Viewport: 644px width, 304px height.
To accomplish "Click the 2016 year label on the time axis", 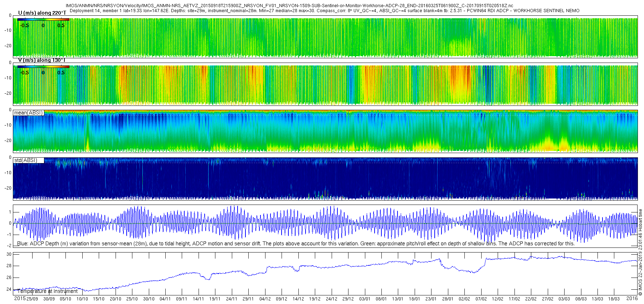I will point(632,298).
